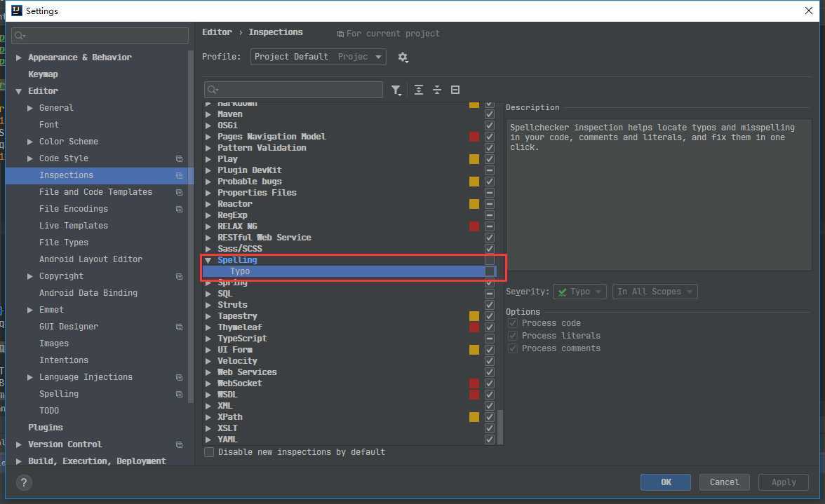Click the IntelliJ logo in title bar
The image size is (825, 504).
tap(16, 11)
